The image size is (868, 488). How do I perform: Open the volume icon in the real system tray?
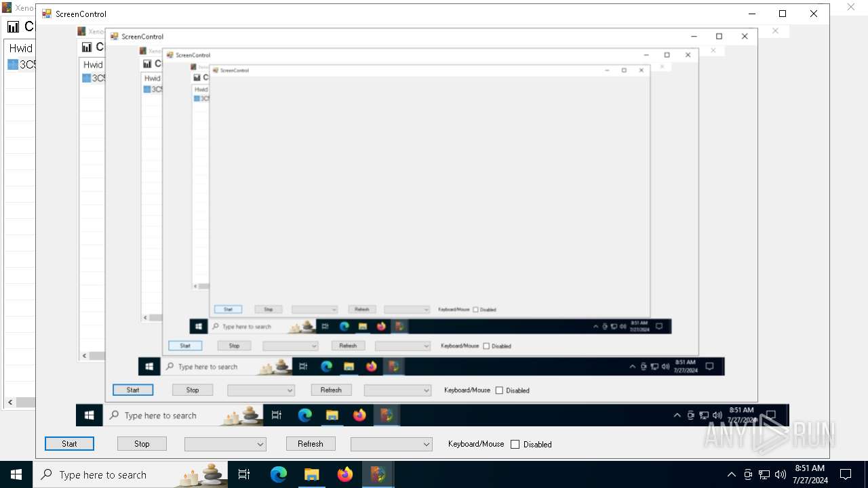(x=781, y=474)
